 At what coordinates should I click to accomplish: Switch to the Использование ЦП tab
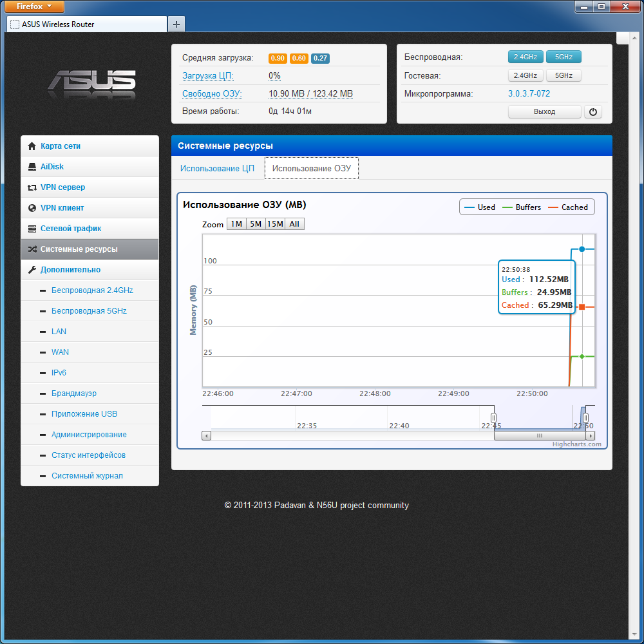217,168
